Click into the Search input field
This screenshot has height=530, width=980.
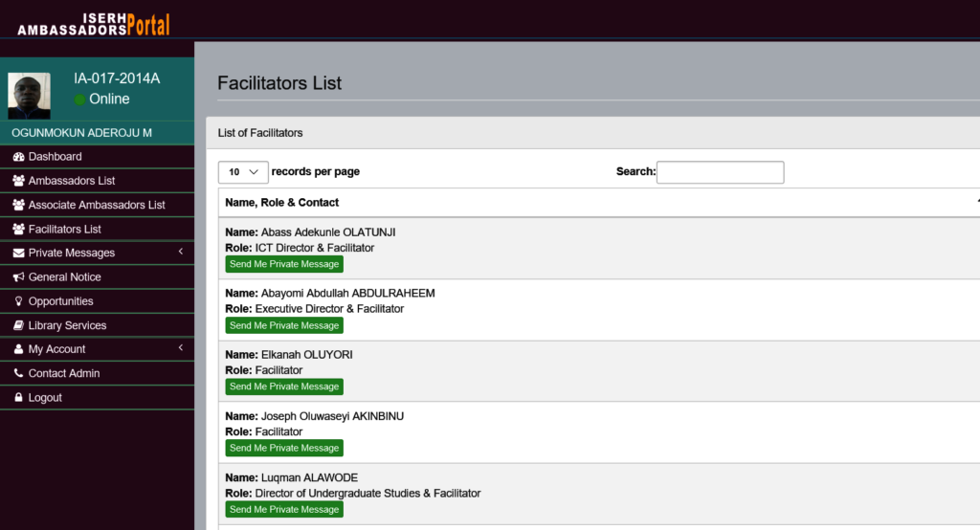coord(720,172)
